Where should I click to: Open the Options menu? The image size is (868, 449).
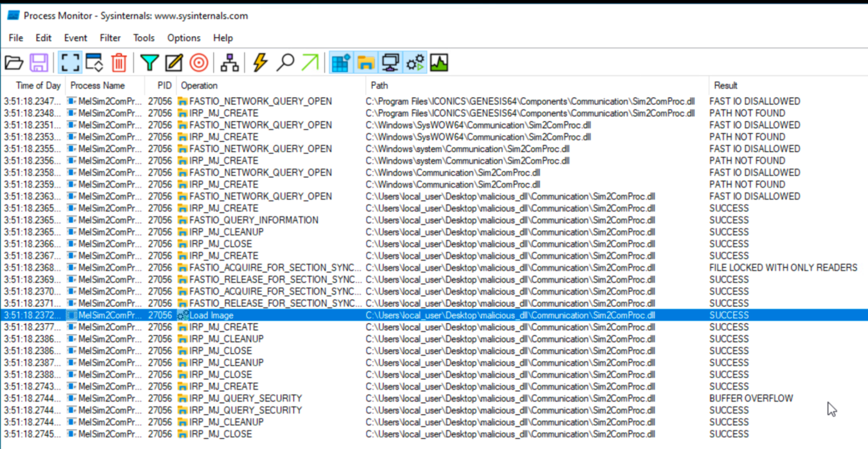click(x=184, y=38)
